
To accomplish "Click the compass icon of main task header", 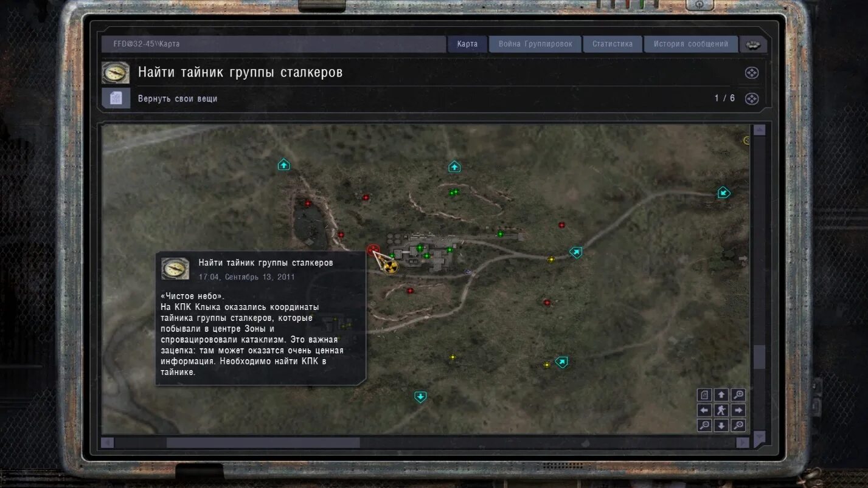I will click(116, 72).
